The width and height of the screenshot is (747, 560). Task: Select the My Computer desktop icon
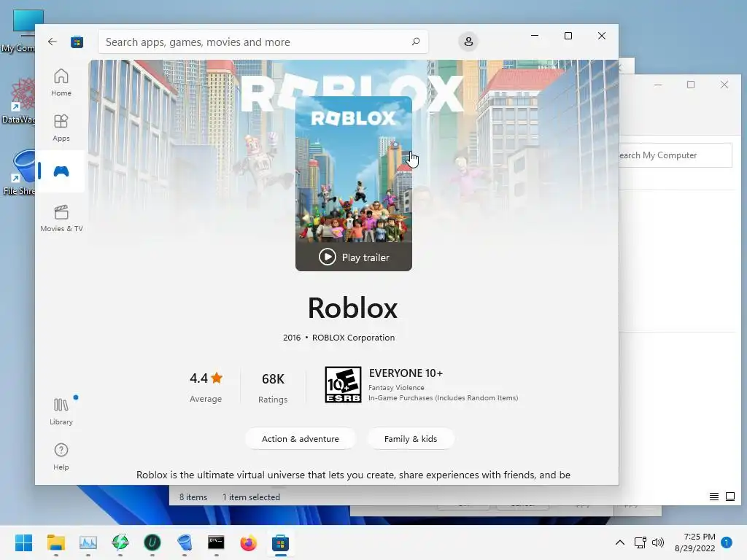(19, 31)
